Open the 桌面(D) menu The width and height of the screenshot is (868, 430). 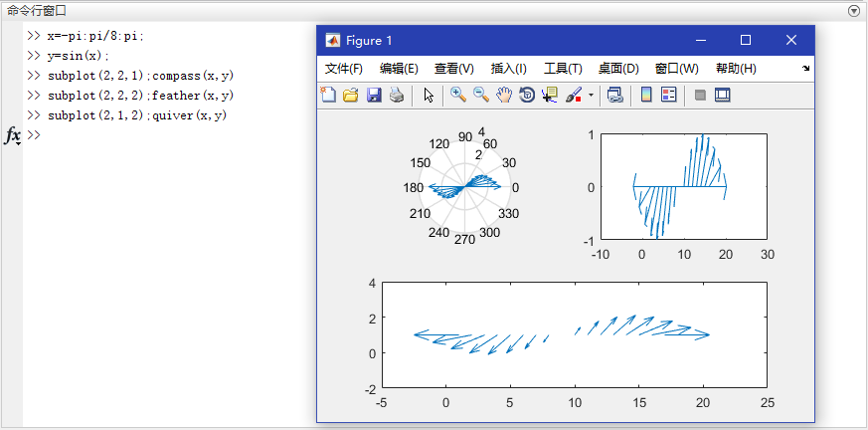[x=618, y=69]
